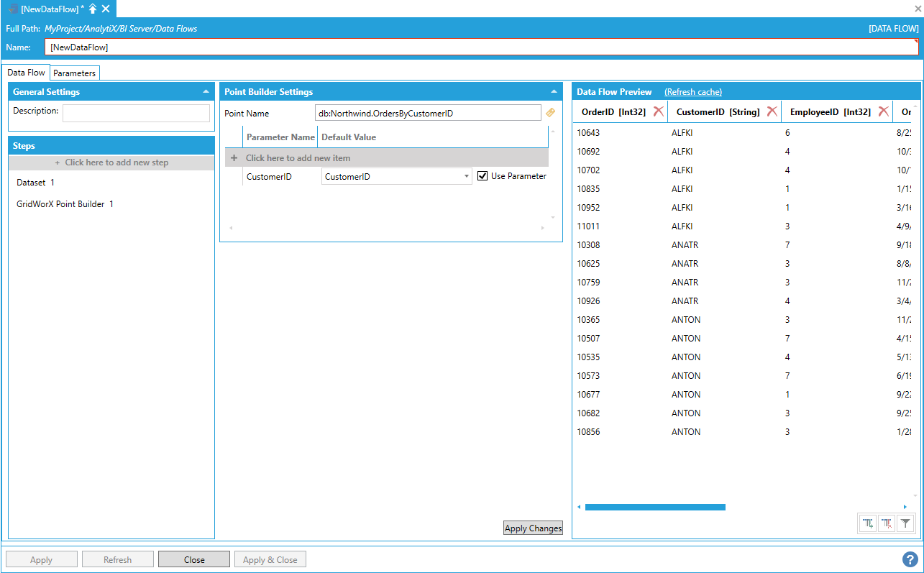Collapse the General Settings panel
This screenshot has height=573, width=924.
206,92
